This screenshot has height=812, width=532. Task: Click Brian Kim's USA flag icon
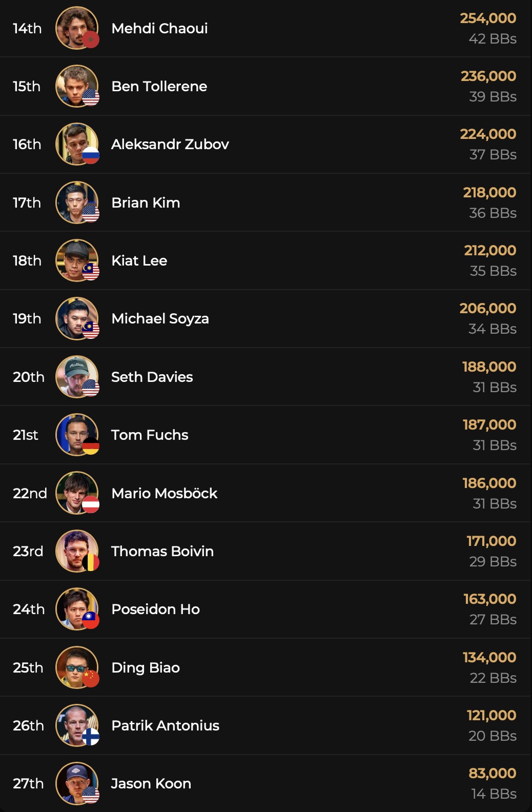[x=91, y=214]
